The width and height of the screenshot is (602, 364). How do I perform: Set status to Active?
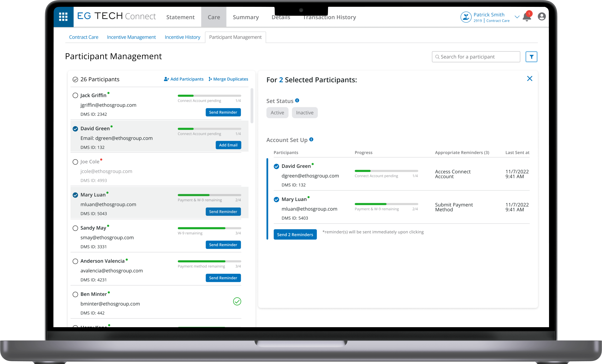point(277,113)
